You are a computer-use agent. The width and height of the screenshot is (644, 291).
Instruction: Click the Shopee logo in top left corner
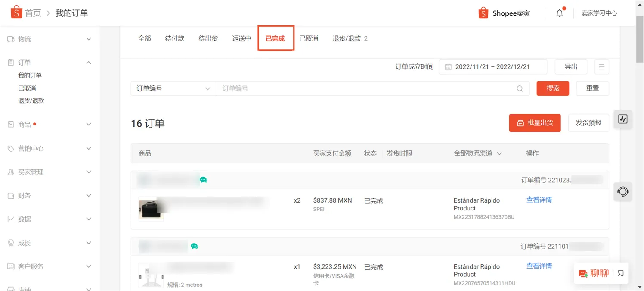click(x=16, y=13)
